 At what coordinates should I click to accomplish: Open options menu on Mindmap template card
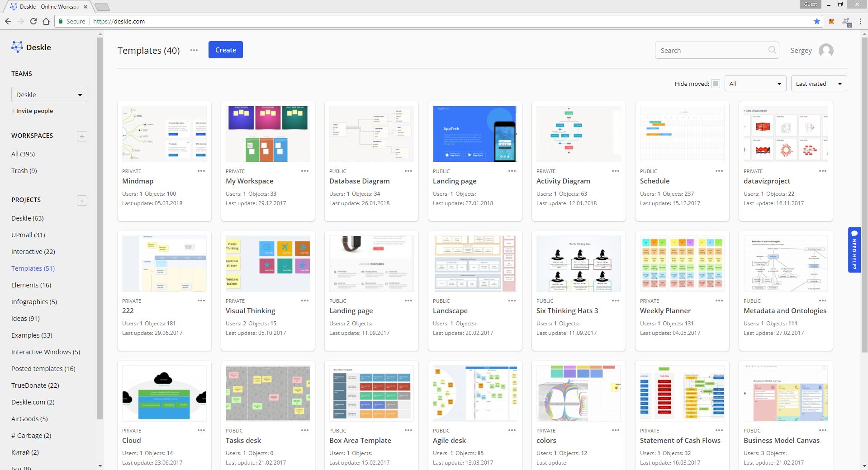(x=201, y=171)
